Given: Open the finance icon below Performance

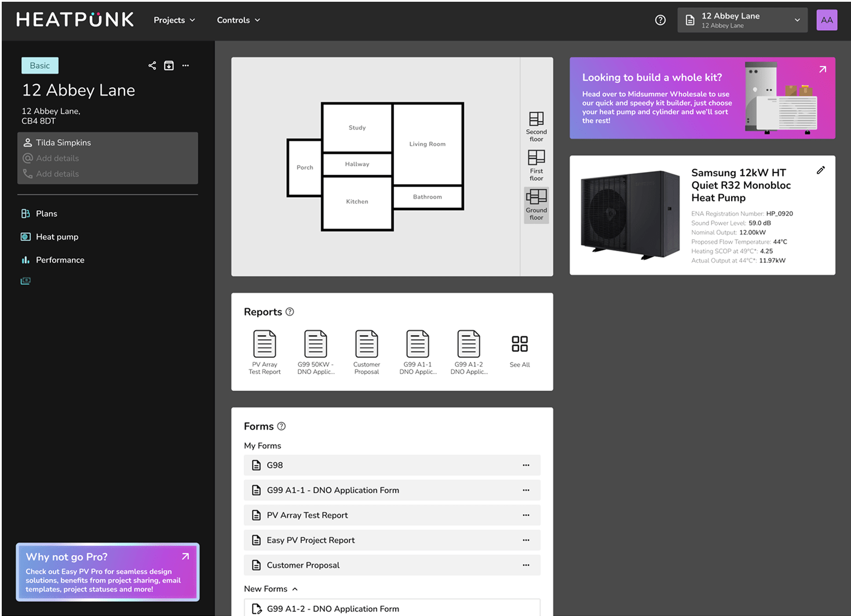Looking at the screenshot, I should coord(25,281).
